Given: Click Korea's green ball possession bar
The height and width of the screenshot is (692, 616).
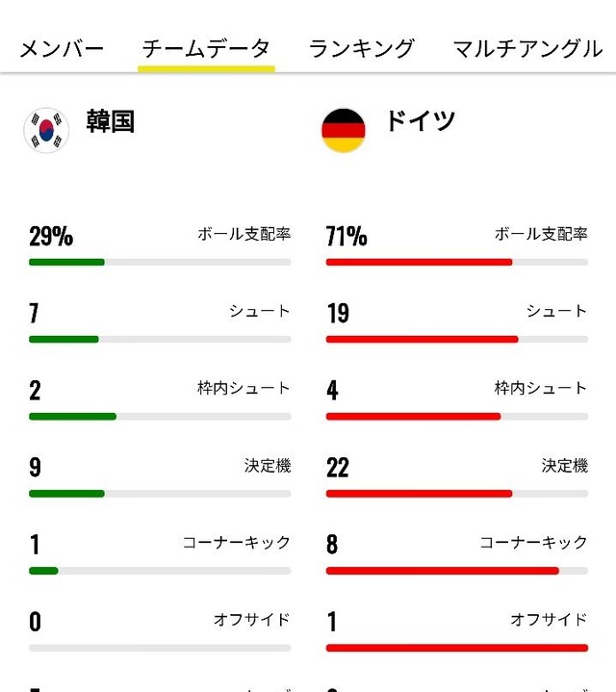Looking at the screenshot, I should (x=66, y=262).
